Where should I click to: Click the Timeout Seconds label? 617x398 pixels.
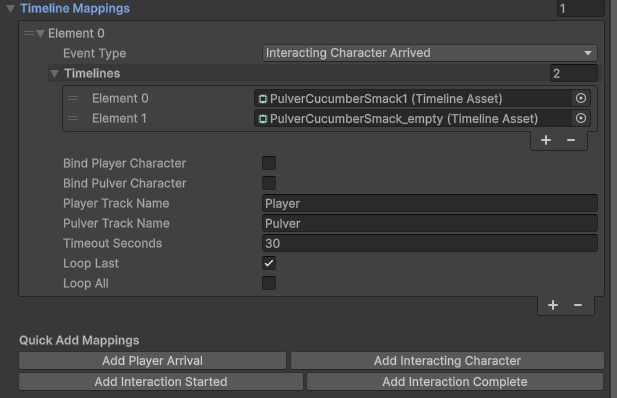click(x=113, y=243)
